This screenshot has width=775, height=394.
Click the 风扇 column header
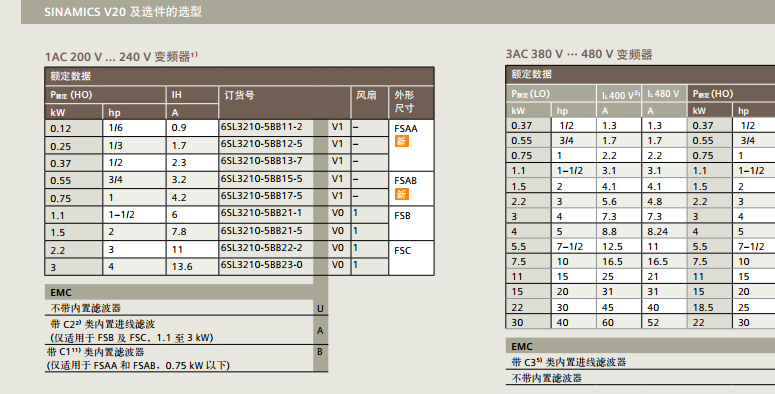[366, 95]
